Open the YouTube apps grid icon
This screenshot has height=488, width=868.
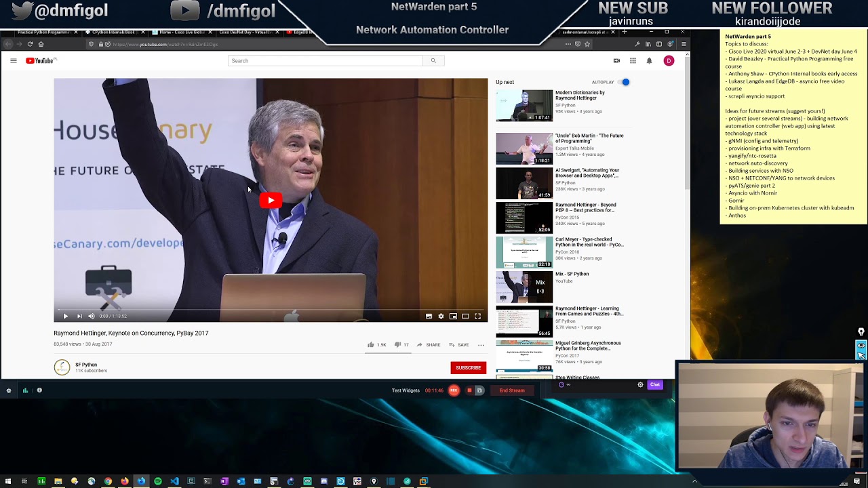(633, 61)
